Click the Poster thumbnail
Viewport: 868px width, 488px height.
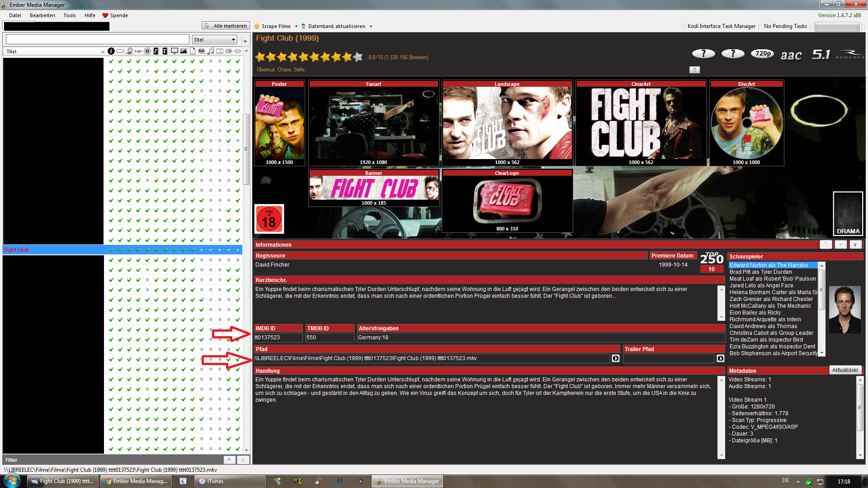pos(279,123)
